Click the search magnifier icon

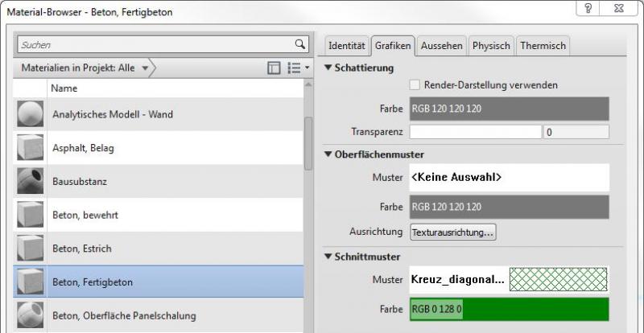click(x=299, y=45)
